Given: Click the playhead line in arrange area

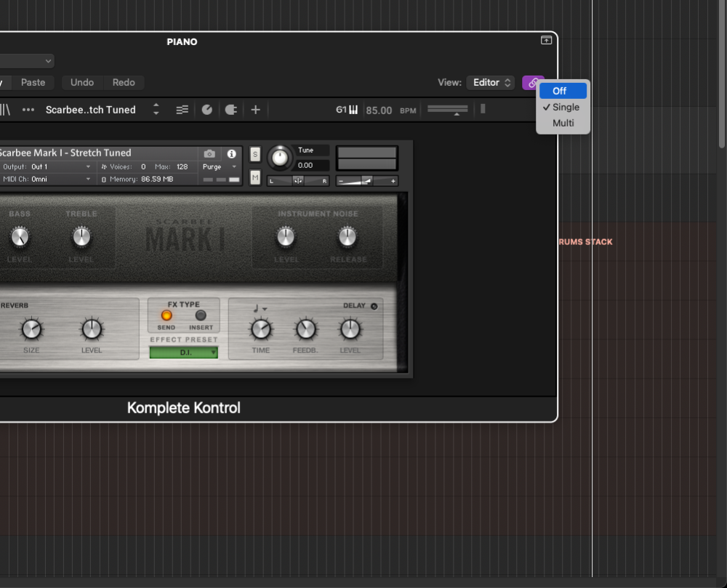Looking at the screenshot, I should [x=592, y=289].
